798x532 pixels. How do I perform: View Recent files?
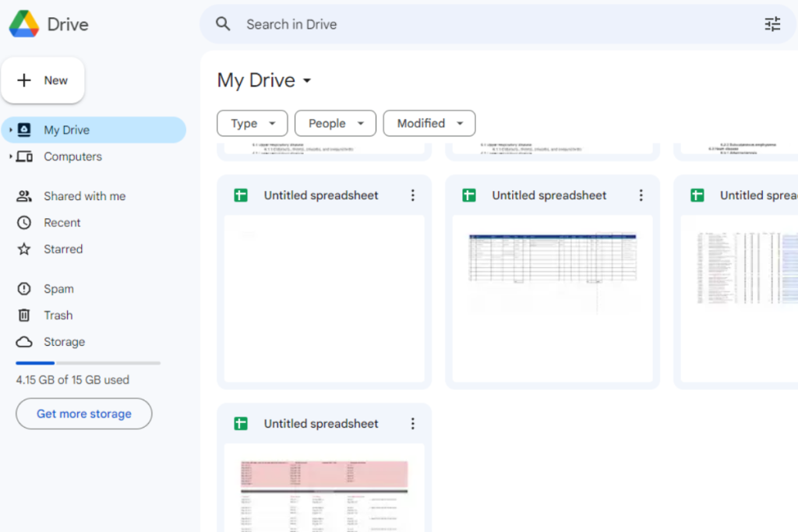62,223
